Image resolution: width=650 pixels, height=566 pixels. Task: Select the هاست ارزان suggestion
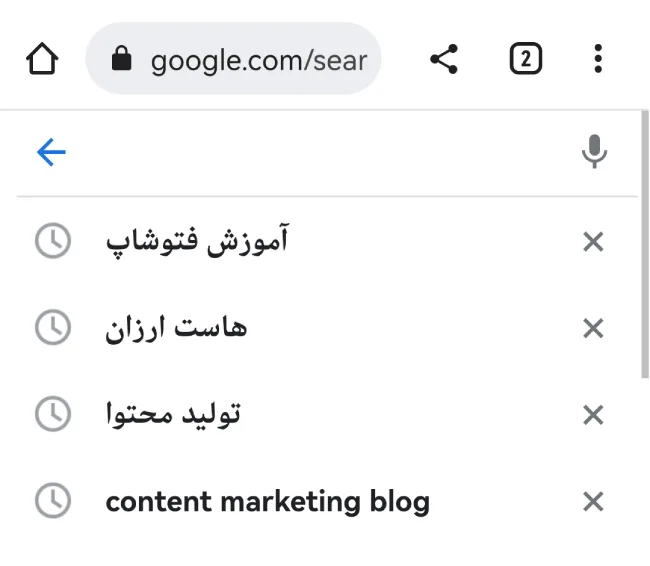(x=176, y=328)
